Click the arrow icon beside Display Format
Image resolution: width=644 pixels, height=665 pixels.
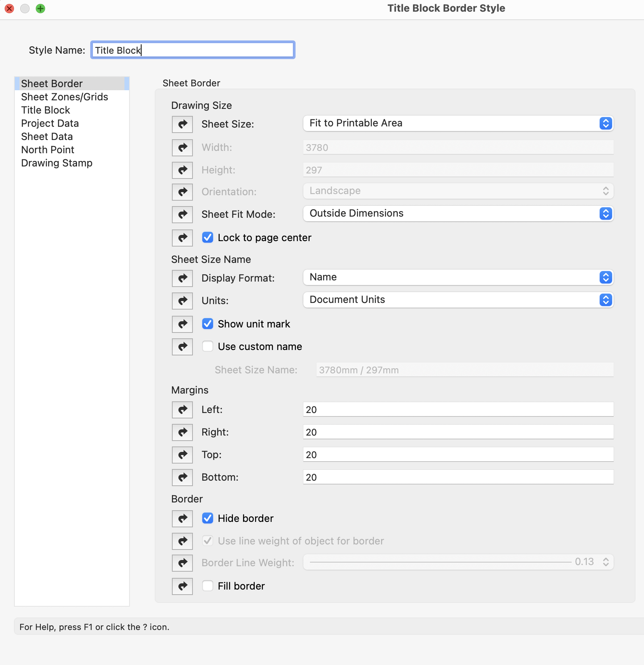[182, 278]
